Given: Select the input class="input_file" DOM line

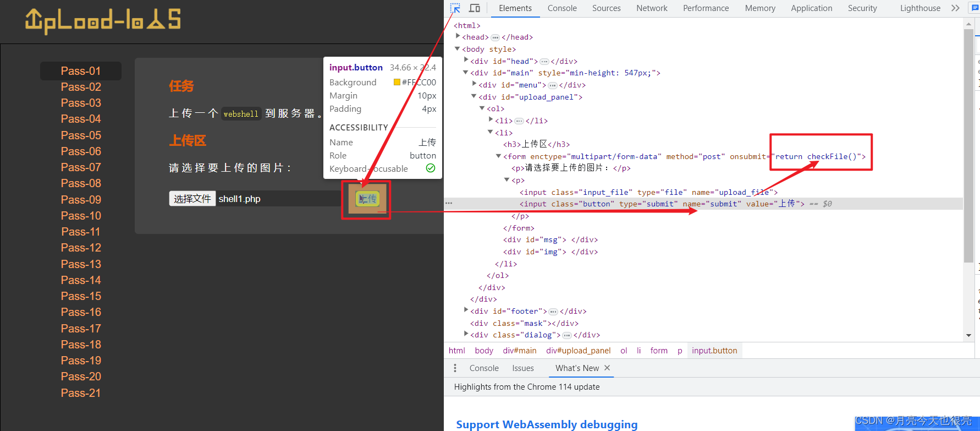Looking at the screenshot, I should [648, 192].
